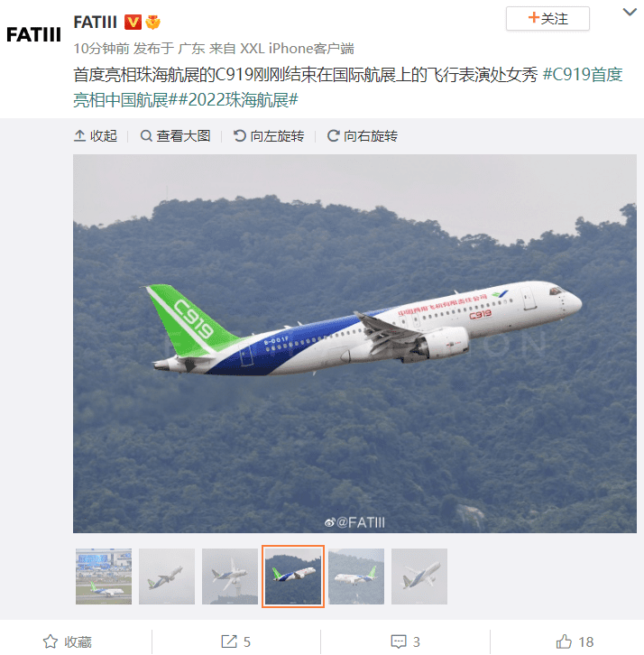Follow the account with 关注 button
644x655 pixels.
tap(547, 18)
